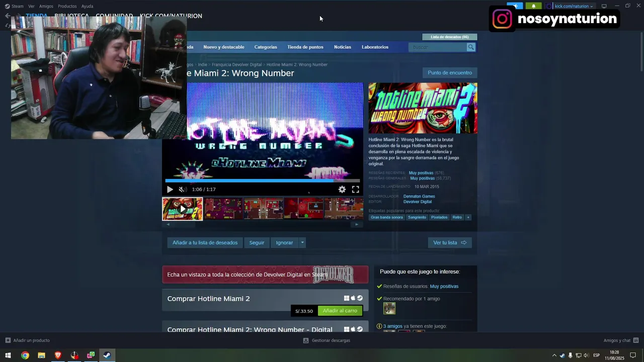Open Windows Start menu
The image size is (644, 362).
tap(8, 355)
